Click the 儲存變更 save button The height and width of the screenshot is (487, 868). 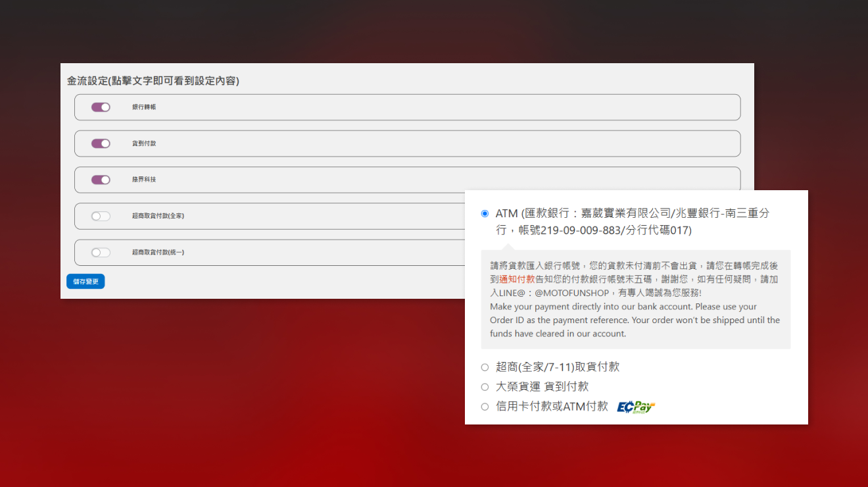pos(85,281)
